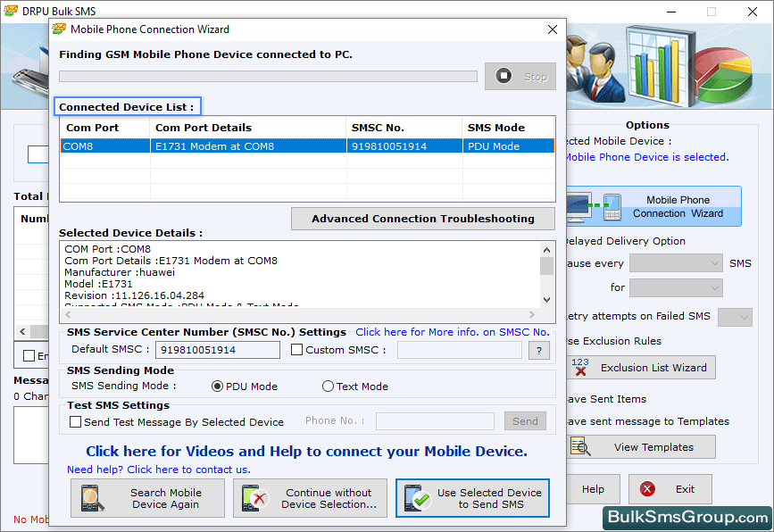The image size is (774, 532).
Task: Click 'Mobile Phone Device is selected.' status text
Action: click(x=646, y=157)
